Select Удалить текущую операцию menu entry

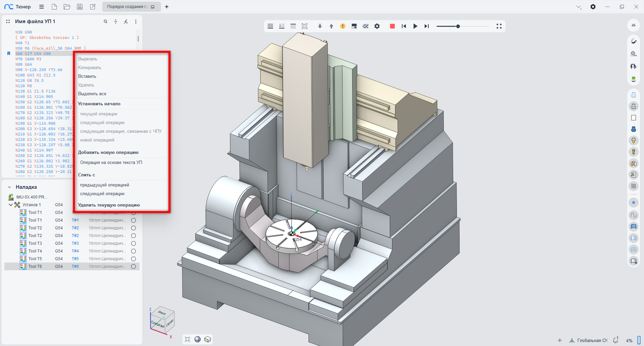(109, 205)
